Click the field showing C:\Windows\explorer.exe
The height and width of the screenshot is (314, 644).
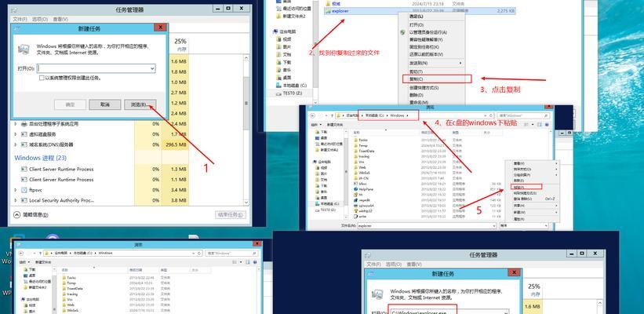449,312
